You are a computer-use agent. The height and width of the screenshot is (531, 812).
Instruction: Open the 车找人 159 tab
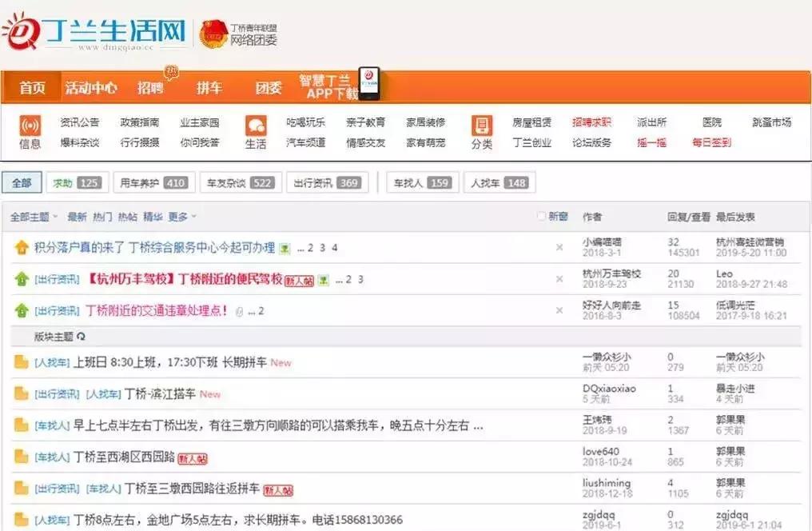tap(421, 182)
